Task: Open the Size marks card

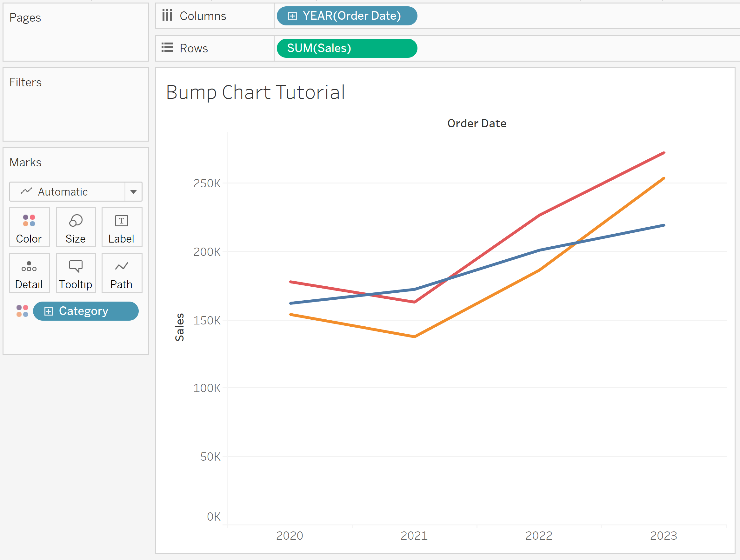Action: pyautogui.click(x=76, y=228)
